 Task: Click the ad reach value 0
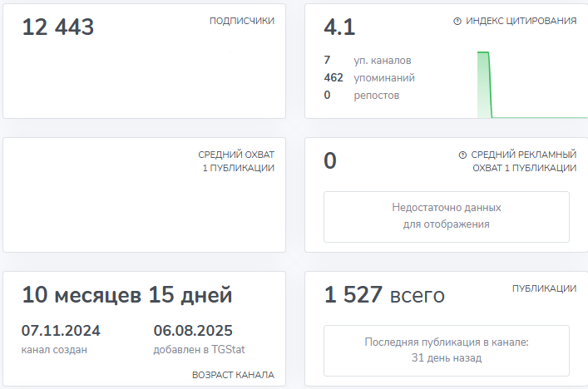click(330, 160)
